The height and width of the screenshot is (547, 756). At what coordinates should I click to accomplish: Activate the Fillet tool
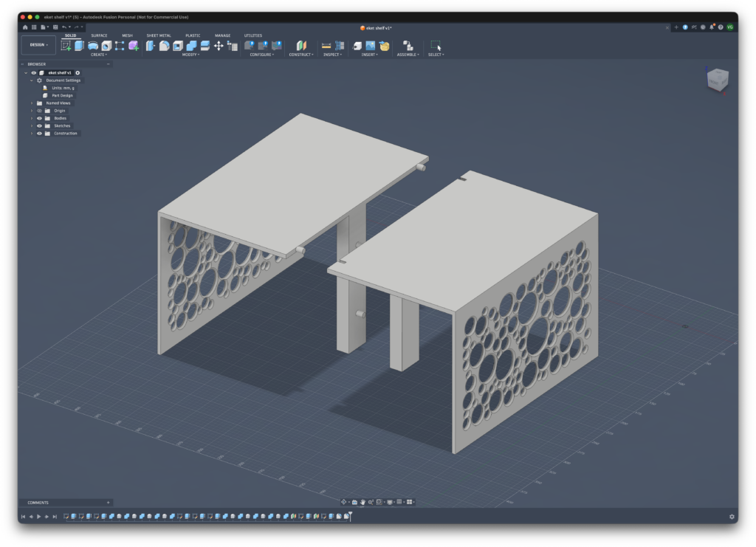pos(165,46)
